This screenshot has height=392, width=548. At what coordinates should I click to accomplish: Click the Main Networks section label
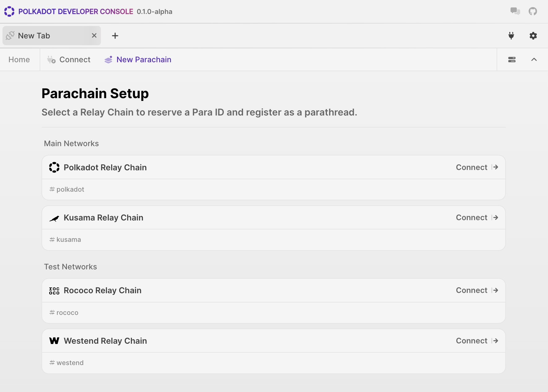72,143
